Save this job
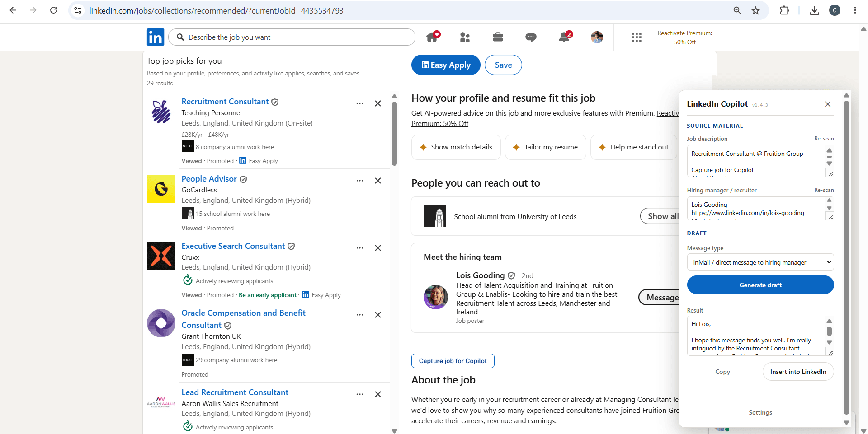The width and height of the screenshot is (868, 434). pos(503,65)
